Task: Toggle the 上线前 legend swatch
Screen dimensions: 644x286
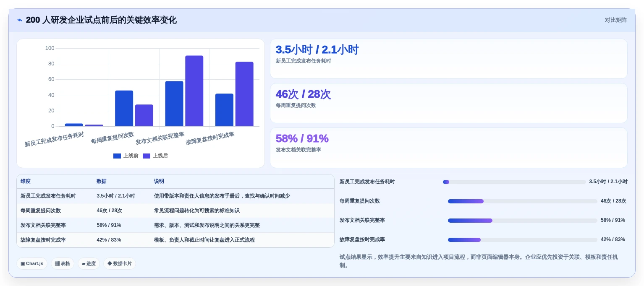Action: [117, 156]
